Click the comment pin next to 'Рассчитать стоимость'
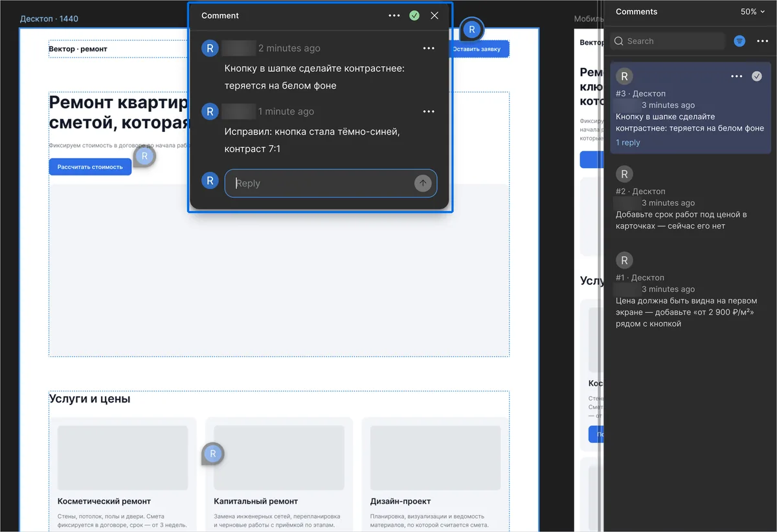Viewport: 777px width, 532px height. click(144, 156)
